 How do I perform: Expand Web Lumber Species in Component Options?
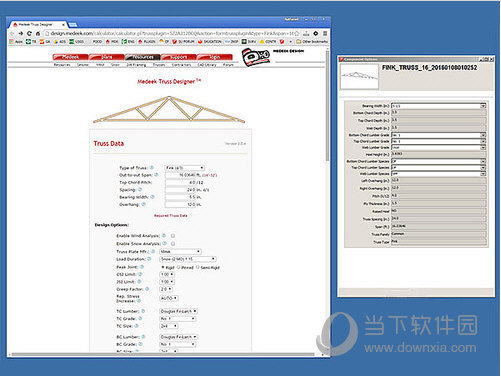(483, 174)
